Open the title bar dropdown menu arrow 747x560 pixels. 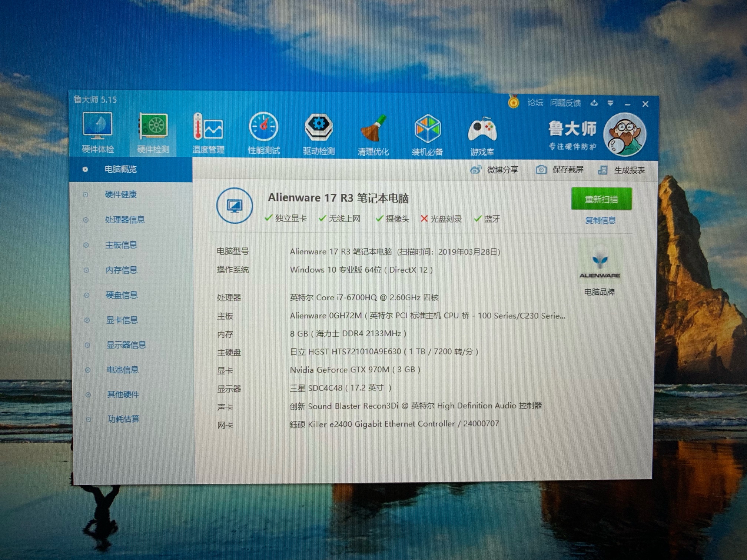pyautogui.click(x=610, y=103)
